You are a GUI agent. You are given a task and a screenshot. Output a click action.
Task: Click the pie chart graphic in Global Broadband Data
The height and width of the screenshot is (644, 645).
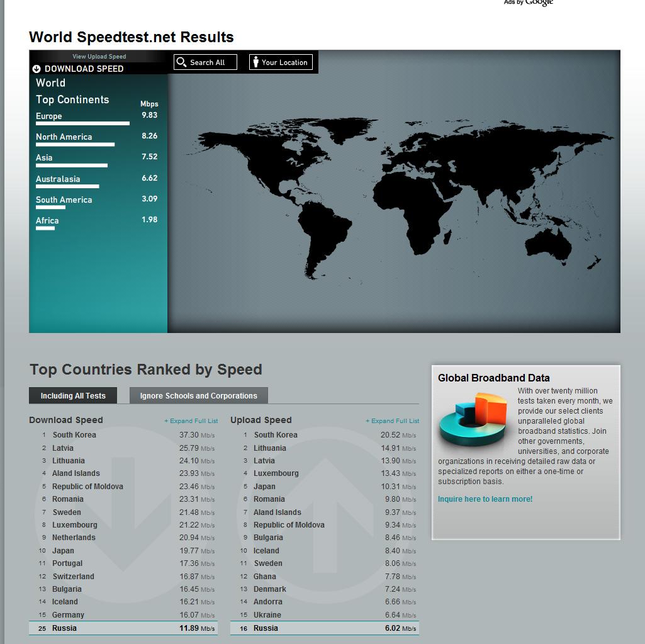[x=473, y=419]
